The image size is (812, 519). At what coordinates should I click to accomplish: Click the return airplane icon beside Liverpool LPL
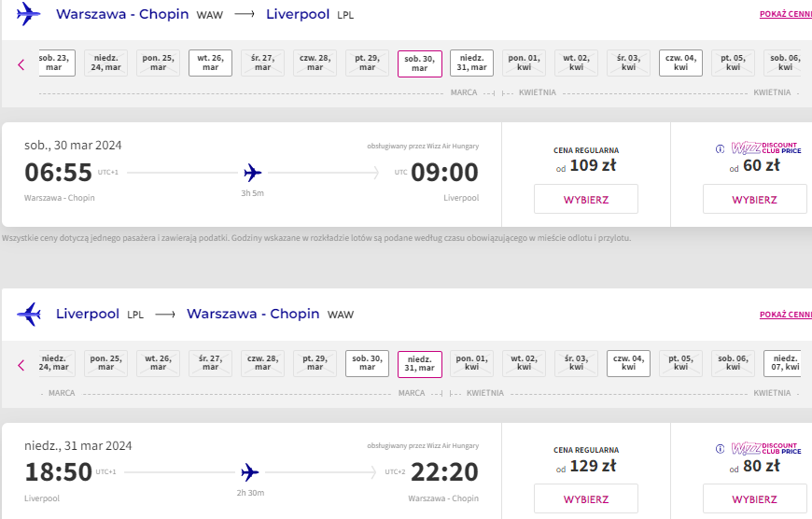(29, 314)
